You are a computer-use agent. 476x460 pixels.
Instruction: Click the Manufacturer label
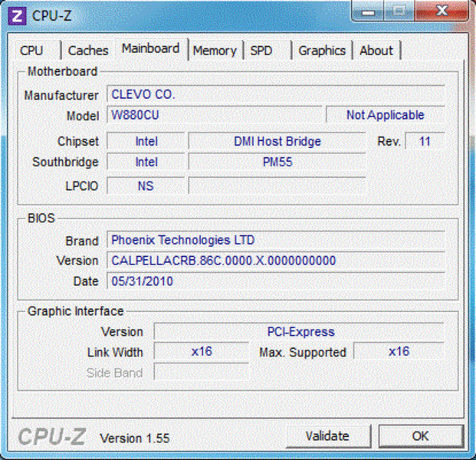61,95
